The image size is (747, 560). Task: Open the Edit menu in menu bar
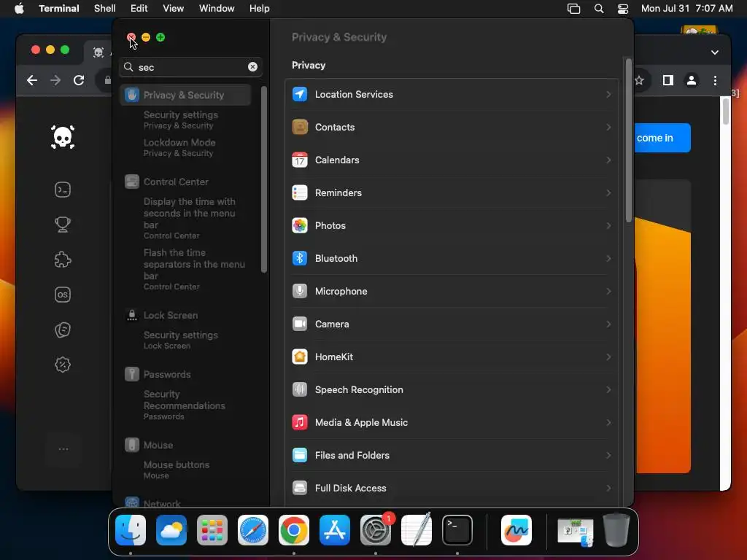139,8
